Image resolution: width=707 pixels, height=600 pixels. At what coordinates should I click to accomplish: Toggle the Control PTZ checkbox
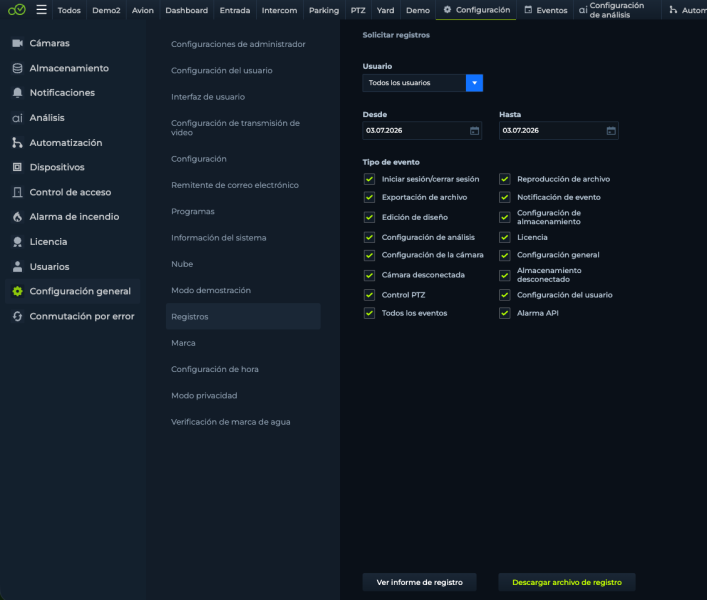pos(369,295)
